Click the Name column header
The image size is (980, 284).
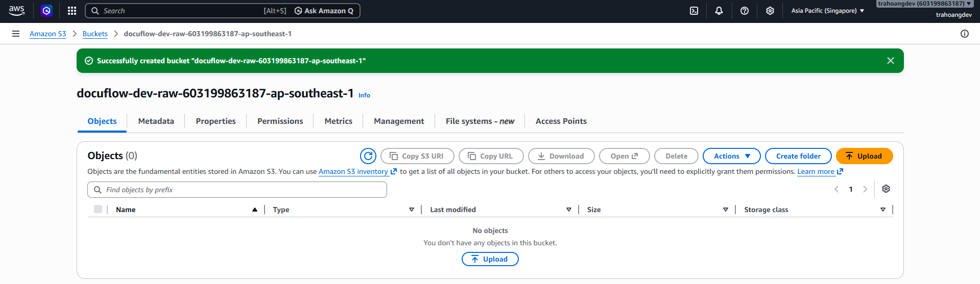[x=126, y=210]
